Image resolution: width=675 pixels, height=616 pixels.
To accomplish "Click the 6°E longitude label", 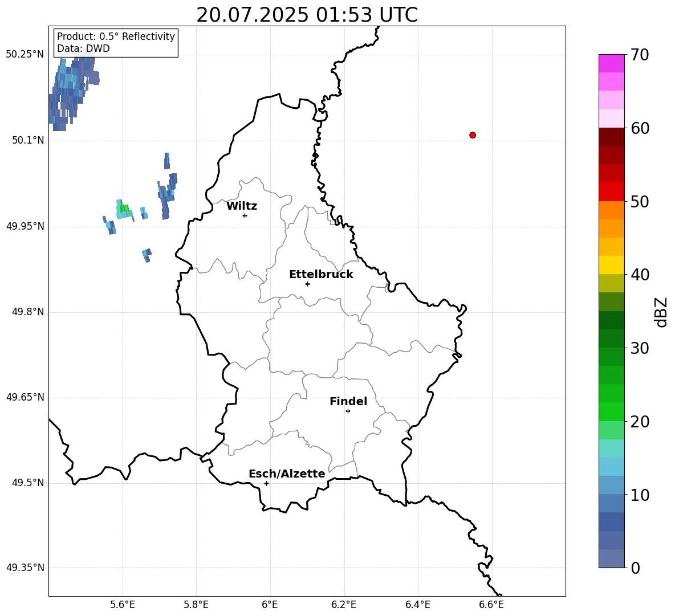I will (x=270, y=605).
